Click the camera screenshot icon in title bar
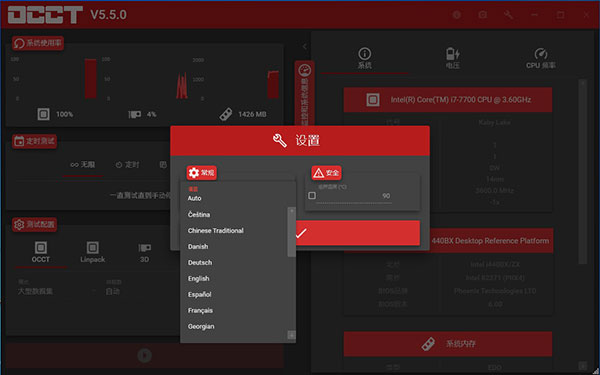The height and width of the screenshot is (375, 600). (483, 15)
